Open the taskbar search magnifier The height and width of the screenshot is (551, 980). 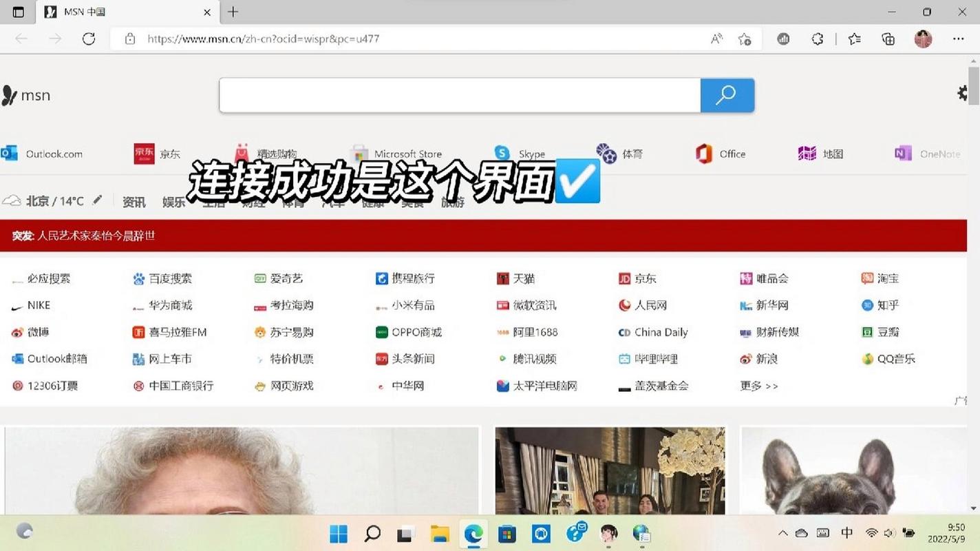pos(372,534)
